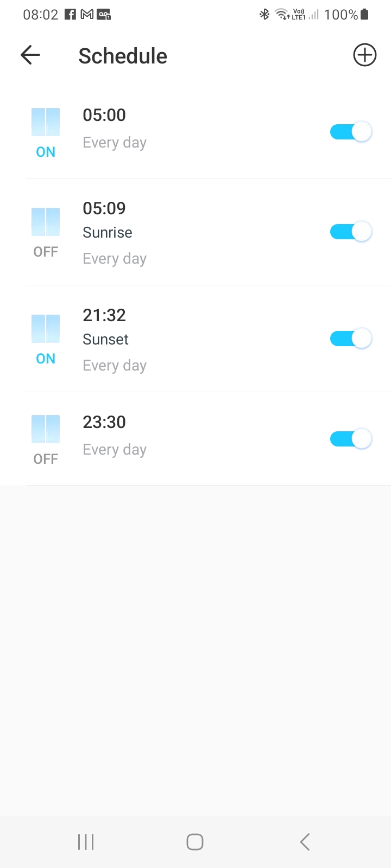
Task: Turn off the 05:09 Sunrise schedule toggle
Action: (x=351, y=232)
